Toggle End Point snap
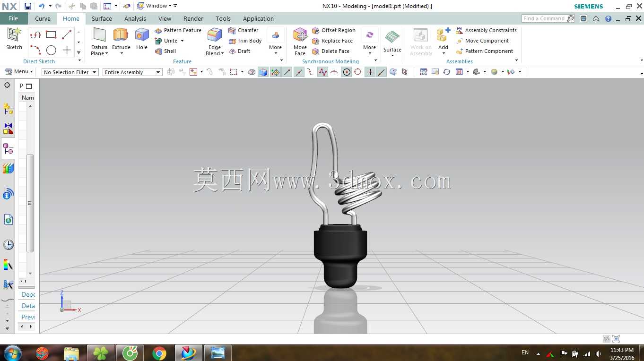The height and width of the screenshot is (361, 644). [x=287, y=72]
